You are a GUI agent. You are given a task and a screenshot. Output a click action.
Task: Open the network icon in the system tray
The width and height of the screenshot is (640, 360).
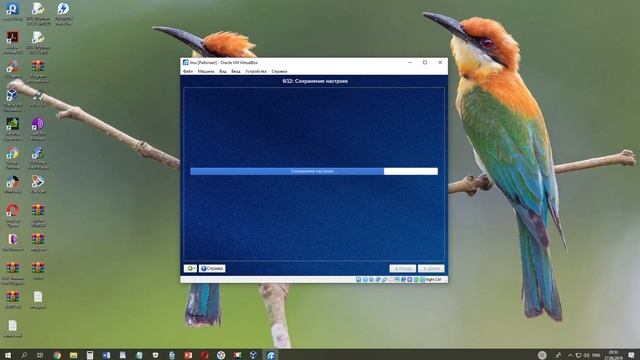pos(578,355)
